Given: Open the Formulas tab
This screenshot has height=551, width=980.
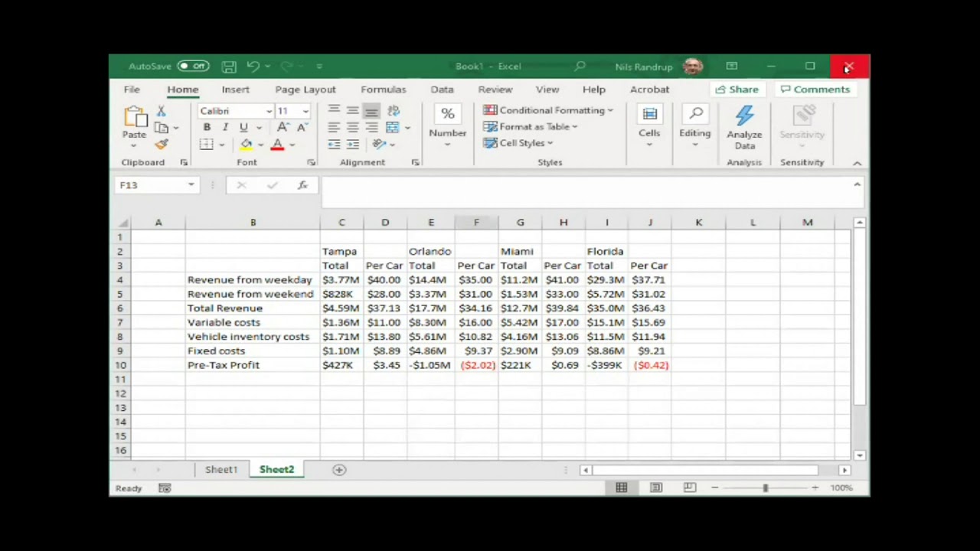Looking at the screenshot, I should 384,90.
